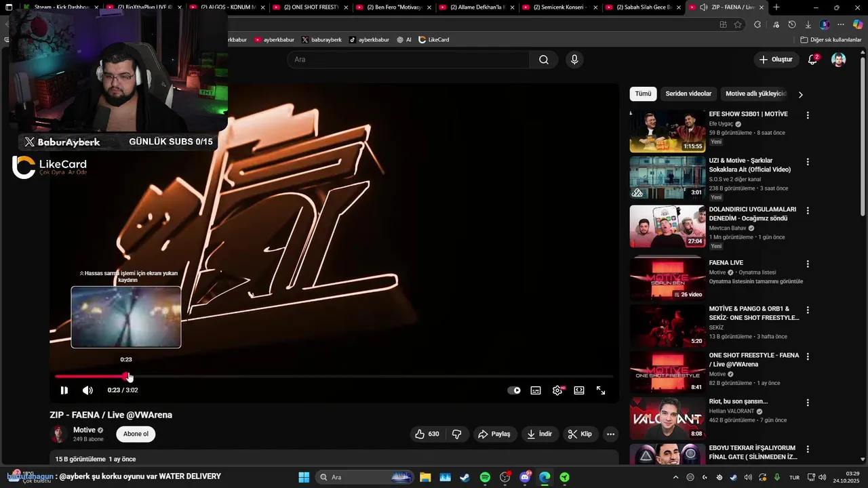Click 'Oynatma listesinin tamamını görüntüle' text
Image resolution: width=868 pixels, height=488 pixels.
coord(756,281)
